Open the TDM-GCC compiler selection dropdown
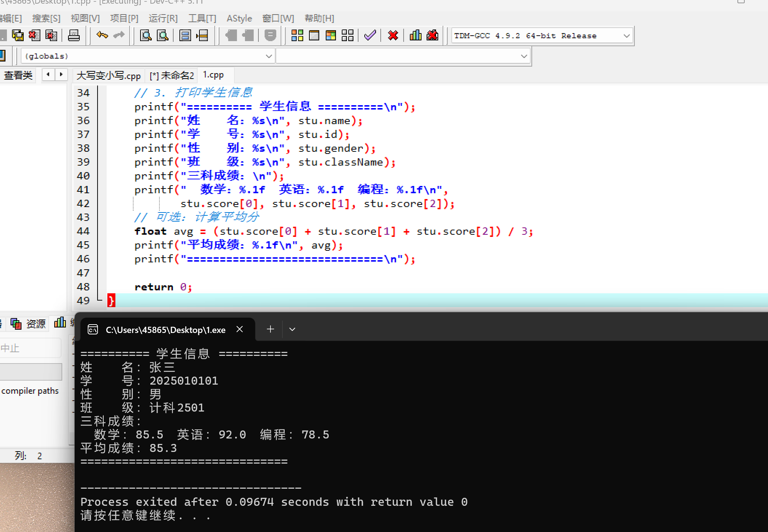768x532 pixels. (x=626, y=36)
